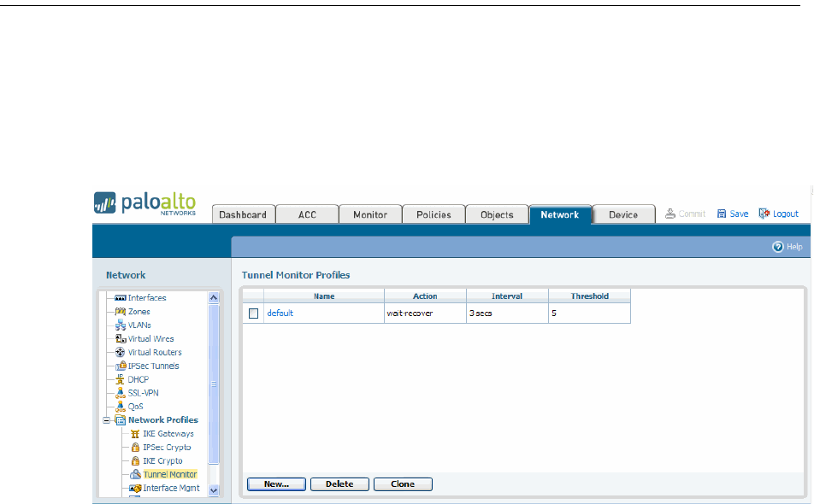Click the Logout icon
This screenshot has width=814, height=504.
[764, 214]
